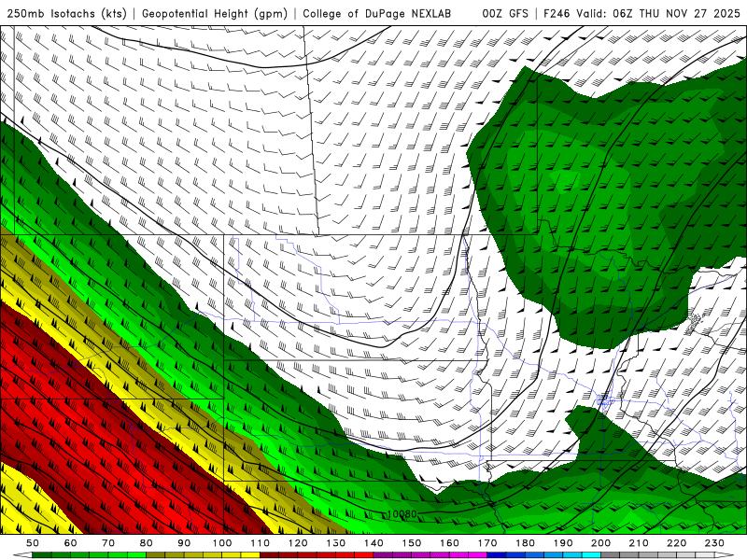Pick the bright red swatch just before 140
Screen dimensions: 747x560
[x=364, y=554]
